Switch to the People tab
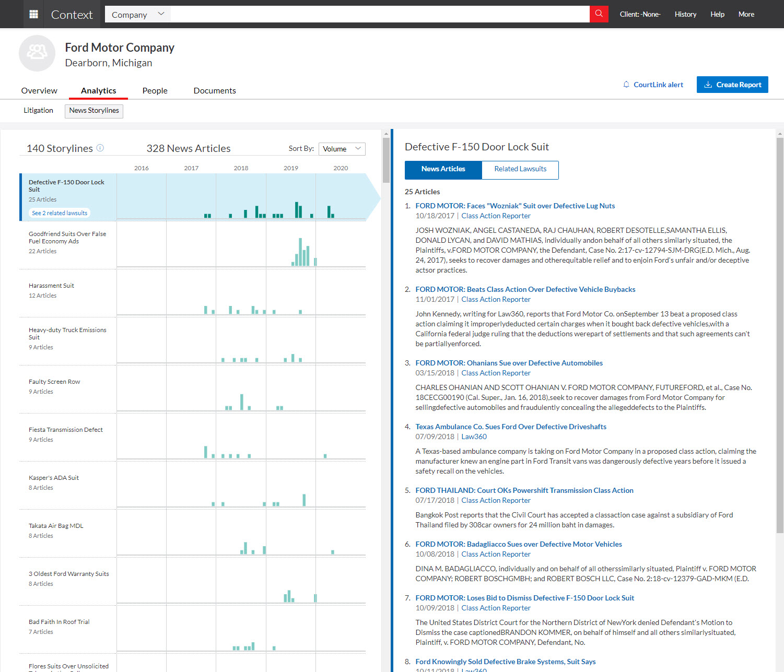The image size is (784, 672). click(155, 90)
